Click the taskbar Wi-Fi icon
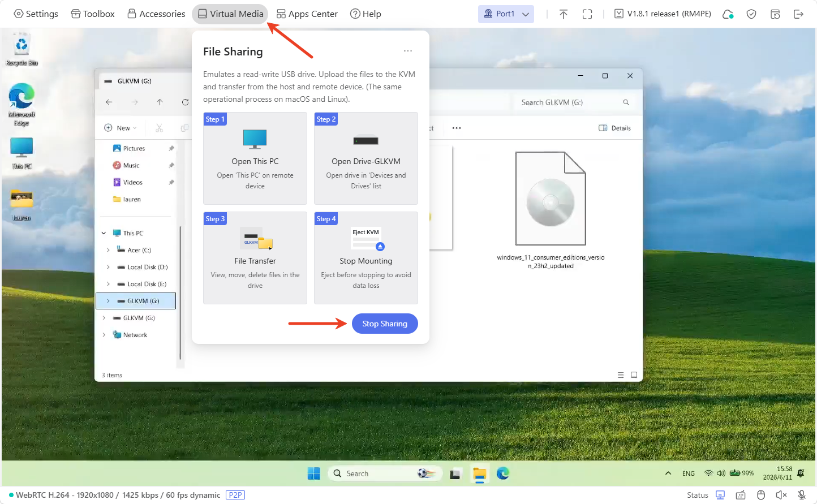This screenshot has height=504, width=817. coord(708,473)
